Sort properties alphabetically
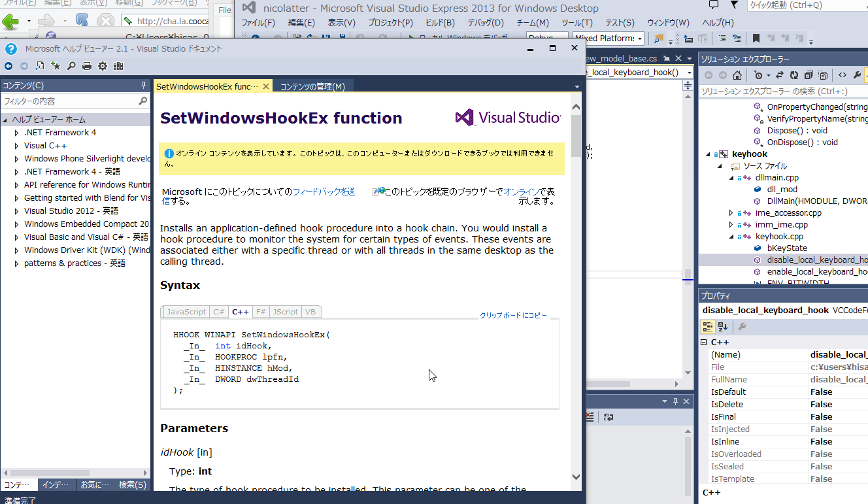868x504 pixels. [x=723, y=327]
